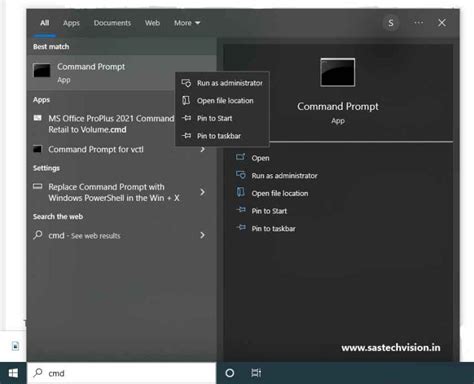Click shield icon beside preview pane Run as administrator

pos(241,175)
